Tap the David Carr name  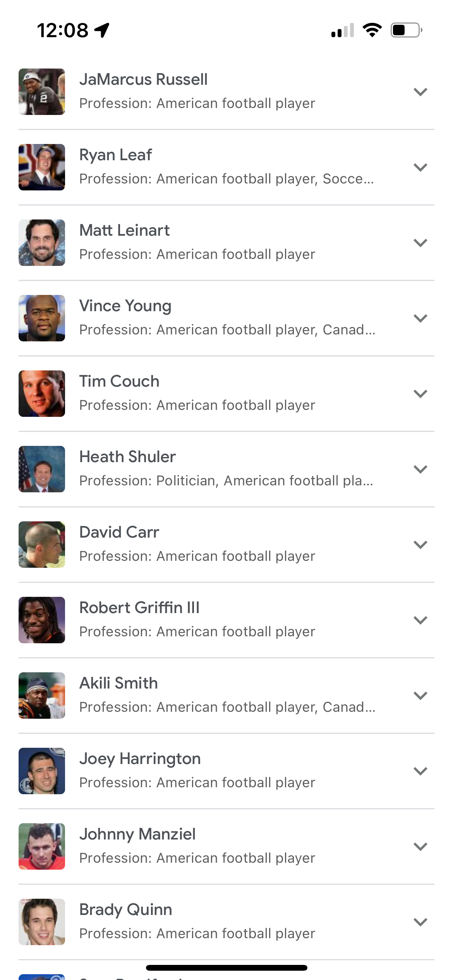pyautogui.click(x=119, y=532)
